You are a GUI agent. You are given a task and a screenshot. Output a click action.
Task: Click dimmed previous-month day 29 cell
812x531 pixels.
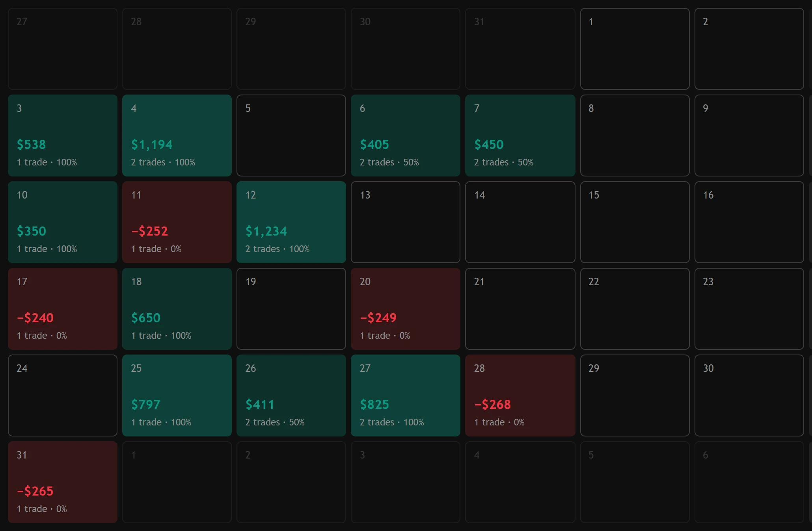[x=291, y=49]
